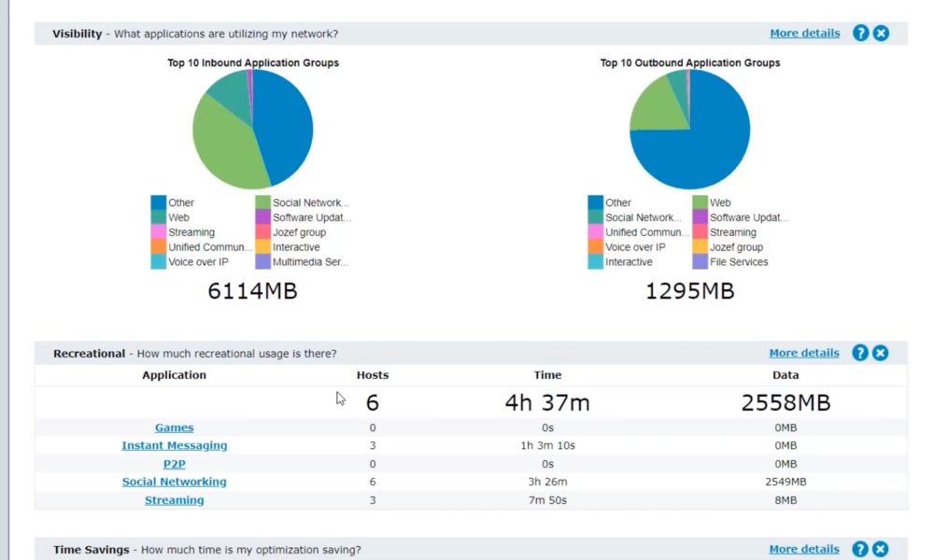Viewport: 934px width, 560px height.
Task: Click the File Services swatch in outbound legend
Action: tap(700, 262)
